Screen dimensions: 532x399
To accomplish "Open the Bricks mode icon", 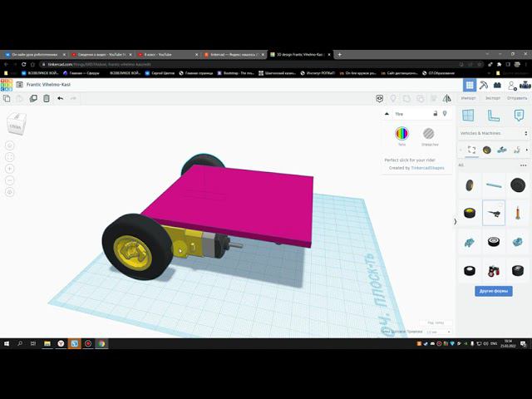I will tap(497, 85).
